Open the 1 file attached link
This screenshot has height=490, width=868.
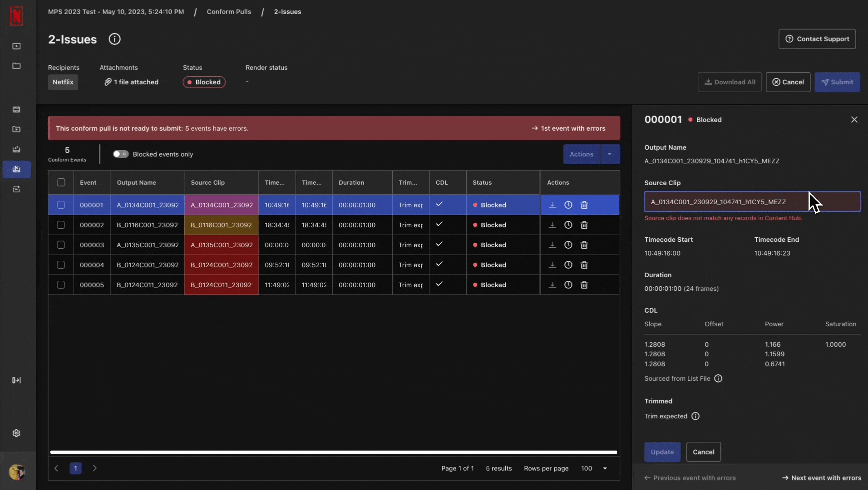point(131,82)
